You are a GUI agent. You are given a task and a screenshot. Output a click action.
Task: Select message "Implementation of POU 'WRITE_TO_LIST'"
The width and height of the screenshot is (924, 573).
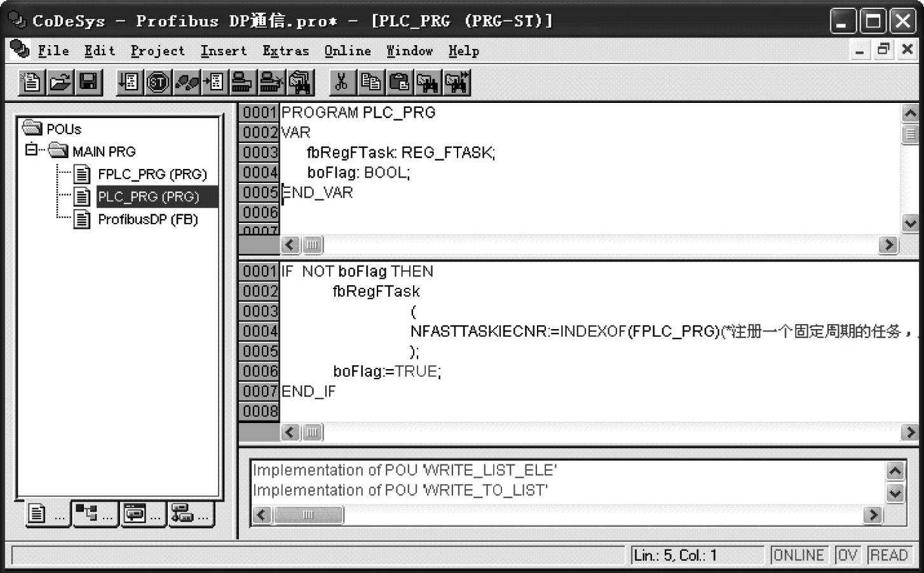[x=400, y=490]
